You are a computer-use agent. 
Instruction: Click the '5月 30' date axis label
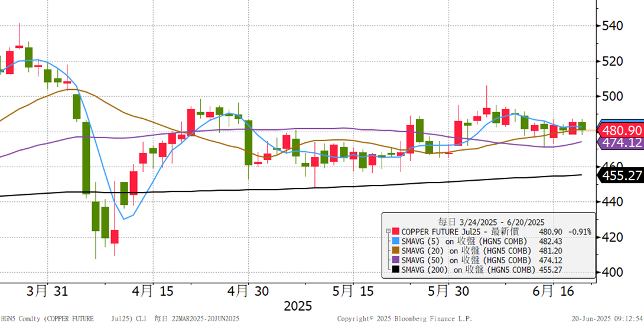(x=449, y=291)
